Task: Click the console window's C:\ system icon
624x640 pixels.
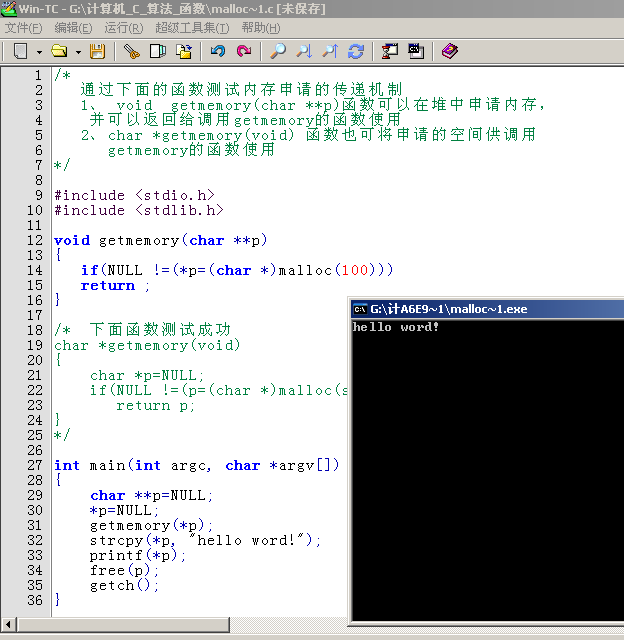Action: (360, 309)
